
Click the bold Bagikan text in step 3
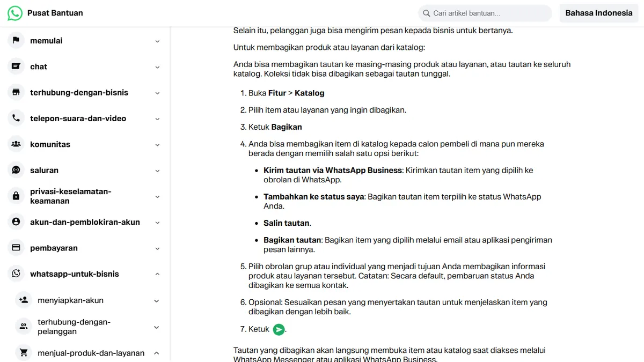point(287,127)
